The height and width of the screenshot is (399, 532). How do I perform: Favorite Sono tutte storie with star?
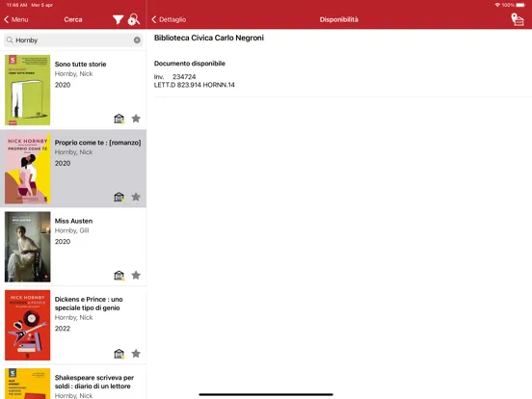coord(136,119)
